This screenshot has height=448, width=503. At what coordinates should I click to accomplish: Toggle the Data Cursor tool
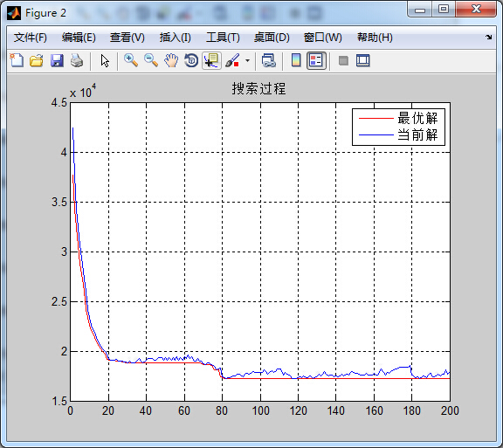coord(211,60)
